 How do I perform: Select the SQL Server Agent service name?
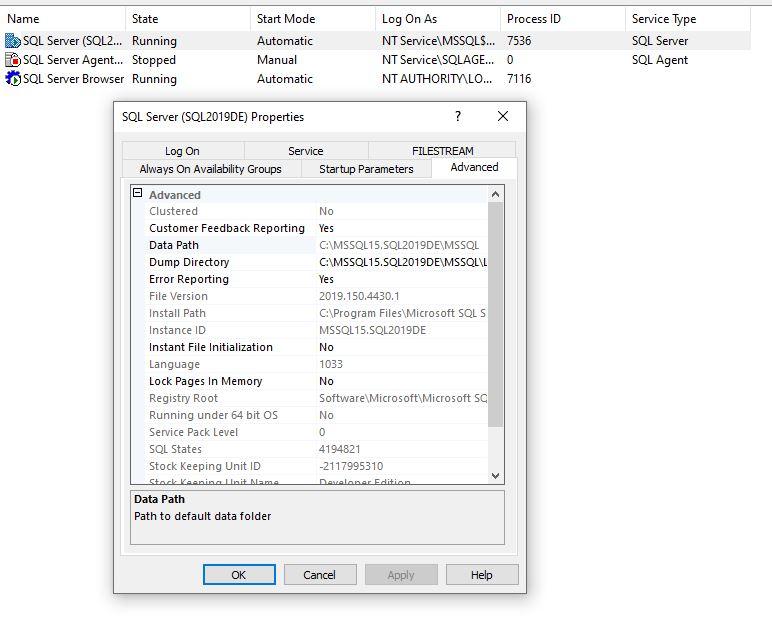73,60
